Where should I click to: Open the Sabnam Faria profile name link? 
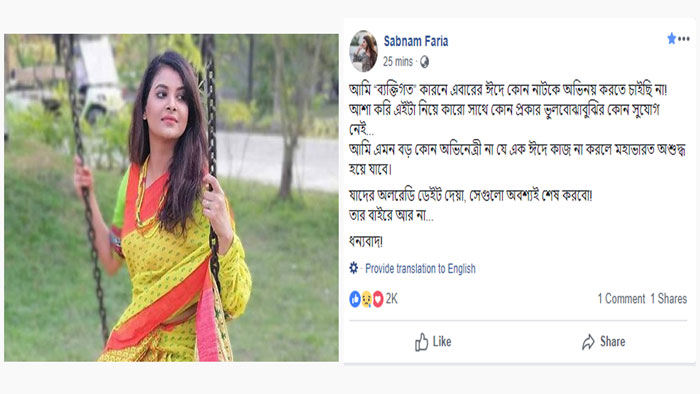(x=416, y=41)
